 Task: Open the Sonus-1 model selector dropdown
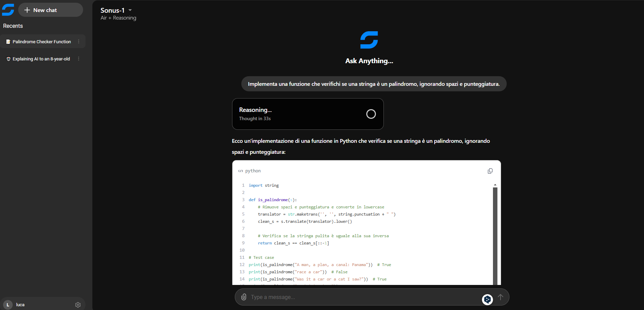(116, 10)
